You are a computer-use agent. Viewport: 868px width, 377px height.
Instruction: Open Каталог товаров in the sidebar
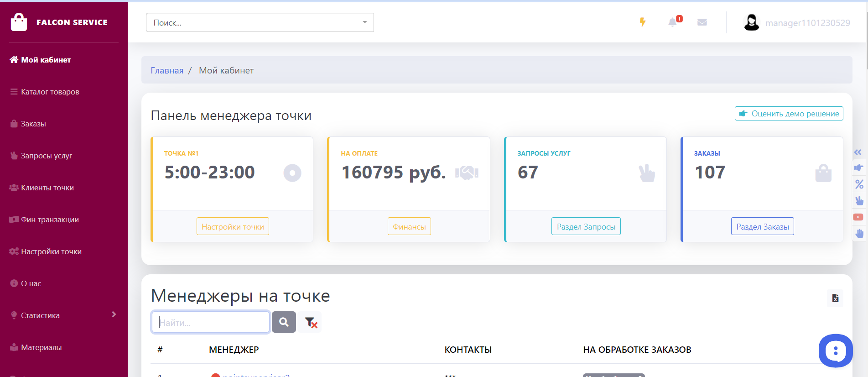point(50,92)
